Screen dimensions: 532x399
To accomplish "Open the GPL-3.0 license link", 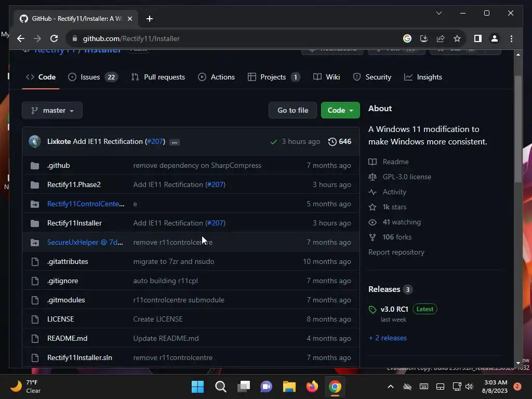I will [x=400, y=177].
